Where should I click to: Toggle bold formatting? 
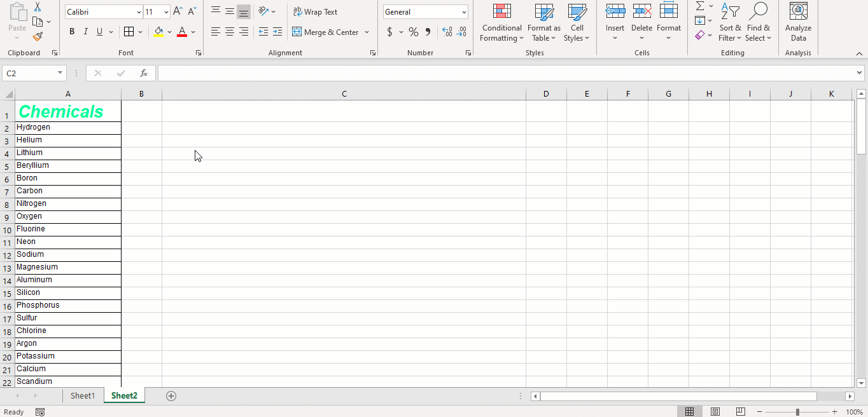click(71, 31)
